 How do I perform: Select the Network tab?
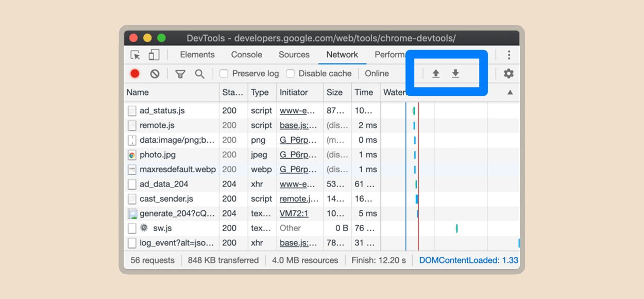[x=342, y=55]
